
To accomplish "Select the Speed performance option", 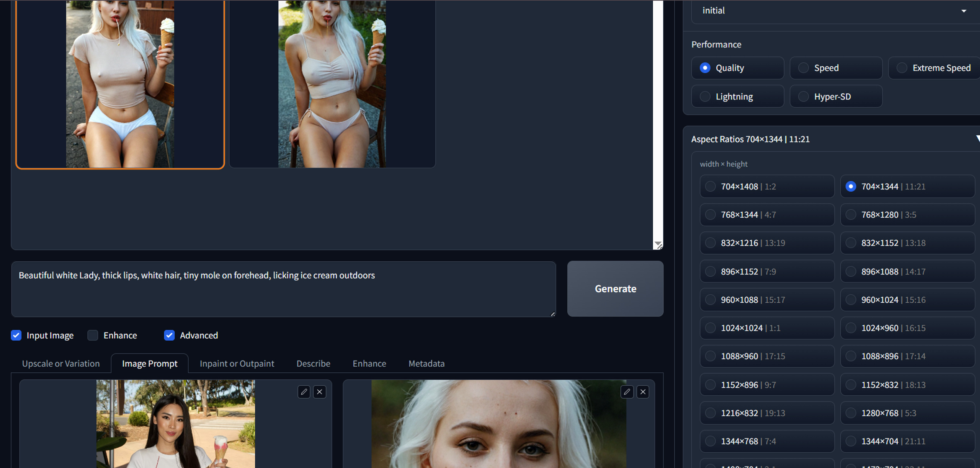I will click(836, 68).
